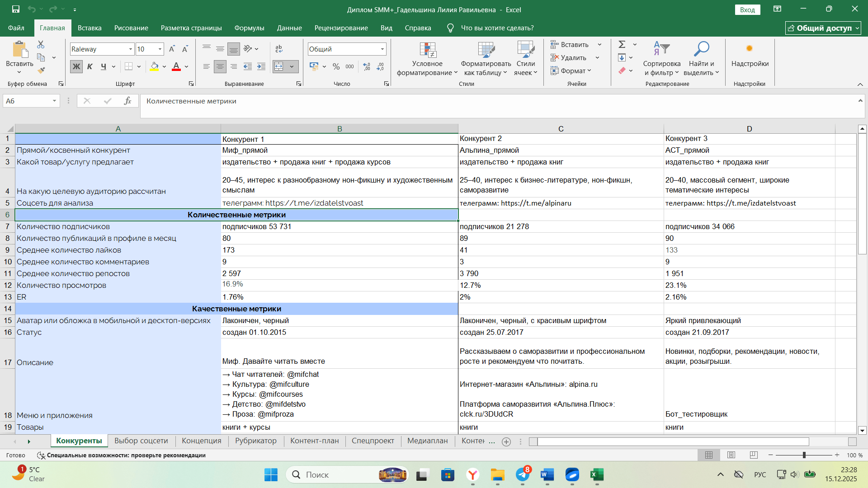868x488 pixels.
Task: Toggle Bold formatting button
Action: [76, 66]
